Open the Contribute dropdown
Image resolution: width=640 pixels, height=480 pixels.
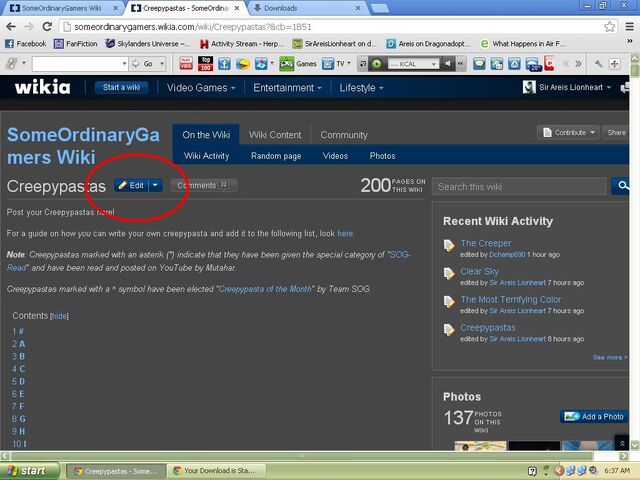569,133
